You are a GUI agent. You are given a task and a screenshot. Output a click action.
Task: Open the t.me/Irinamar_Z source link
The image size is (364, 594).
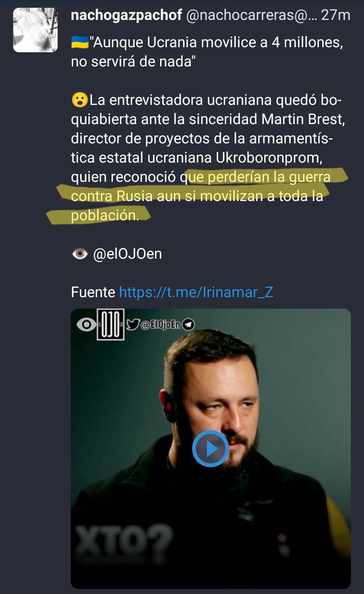196,292
